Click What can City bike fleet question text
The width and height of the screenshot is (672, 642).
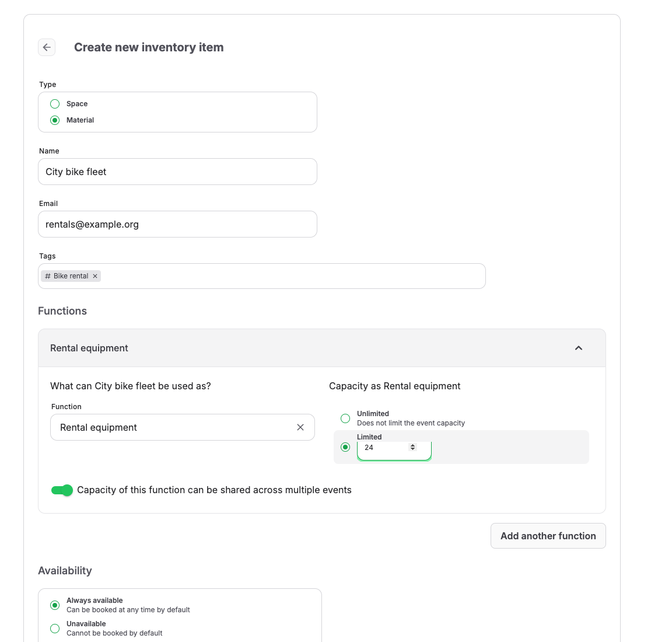click(130, 386)
